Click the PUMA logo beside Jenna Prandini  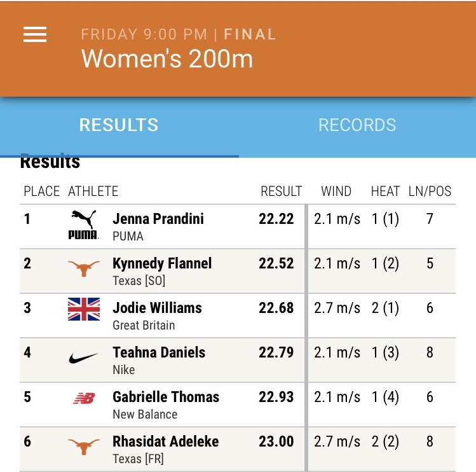pos(84,225)
